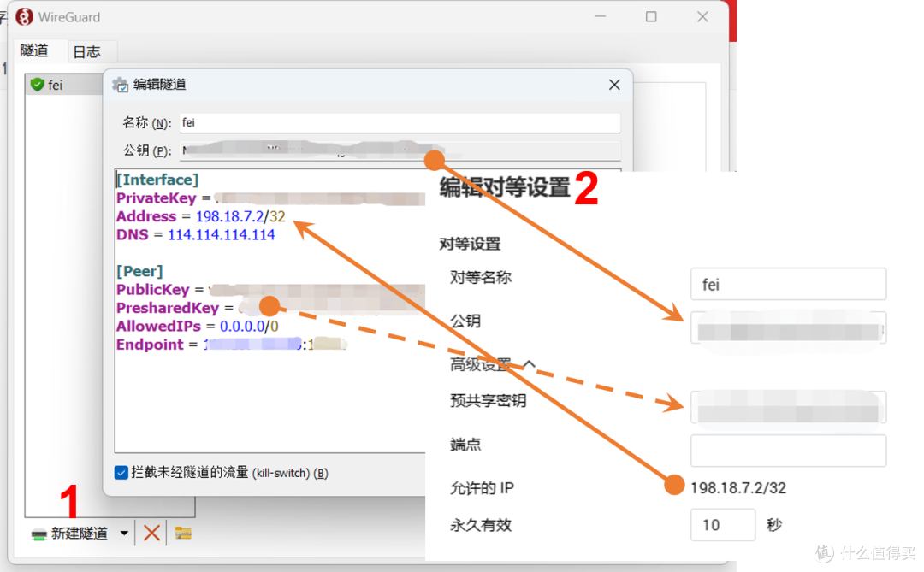The height and width of the screenshot is (572, 924).
Task: Click the 名称 input field containing fei
Action: (400, 122)
